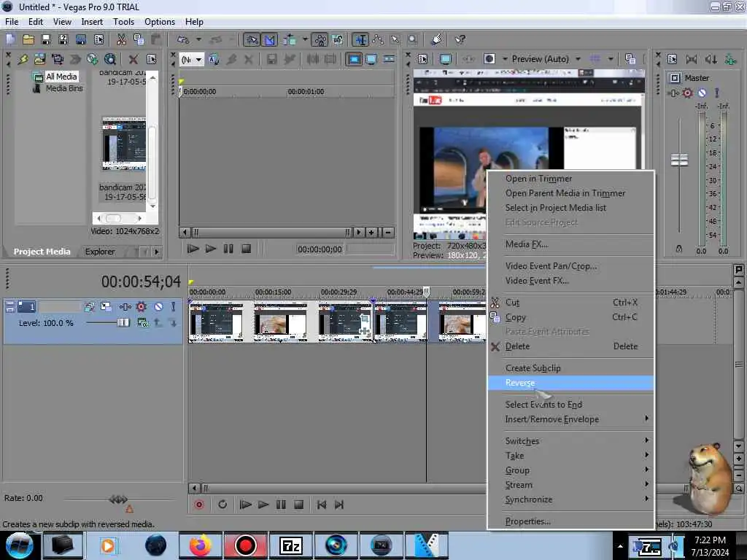This screenshot has width=747, height=560.
Task: Open the Insert menu
Action: [92, 22]
